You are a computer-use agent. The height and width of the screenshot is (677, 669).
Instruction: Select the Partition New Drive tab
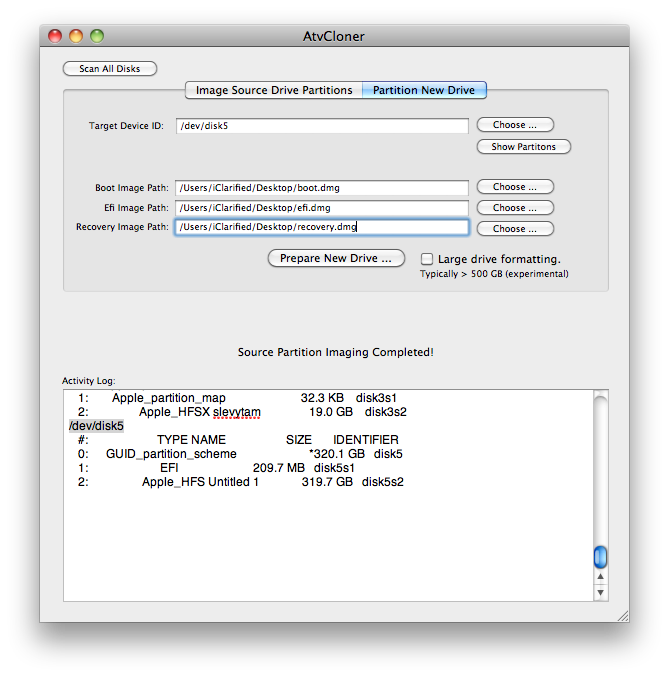point(424,90)
